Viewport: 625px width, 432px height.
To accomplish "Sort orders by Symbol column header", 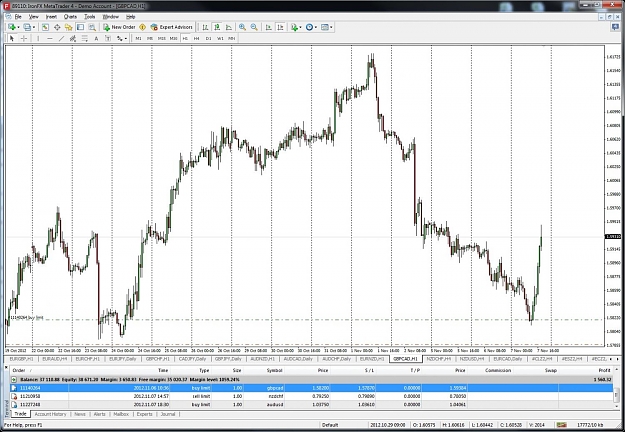I will (x=275, y=370).
